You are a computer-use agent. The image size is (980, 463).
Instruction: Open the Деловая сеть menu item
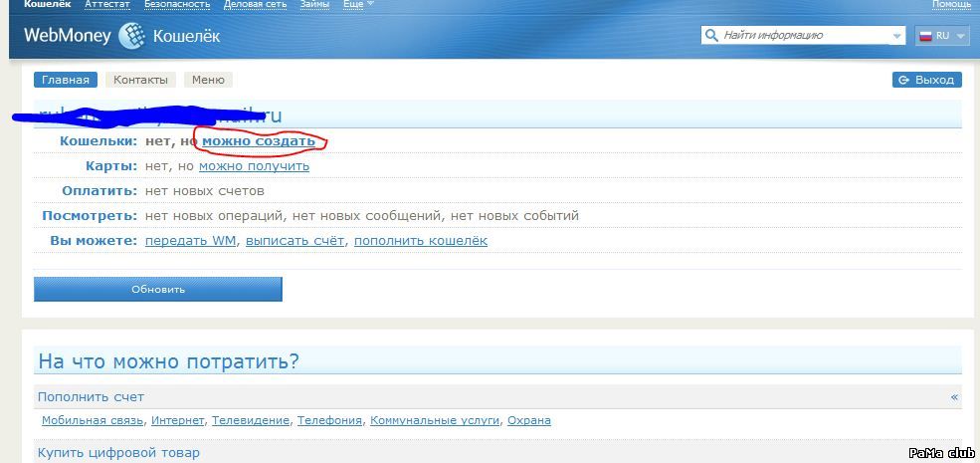[x=255, y=4]
